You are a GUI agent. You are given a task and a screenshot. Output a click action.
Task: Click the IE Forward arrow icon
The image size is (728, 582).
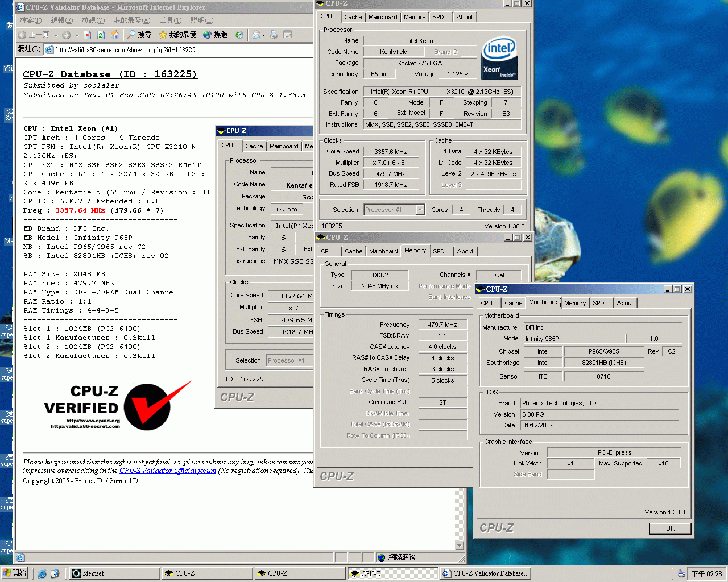(x=67, y=35)
